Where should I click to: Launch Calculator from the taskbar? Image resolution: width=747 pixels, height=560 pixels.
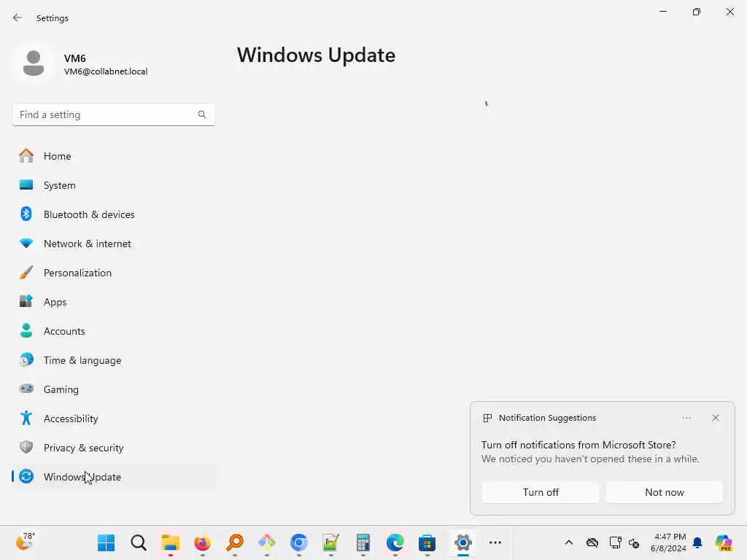coord(363,542)
